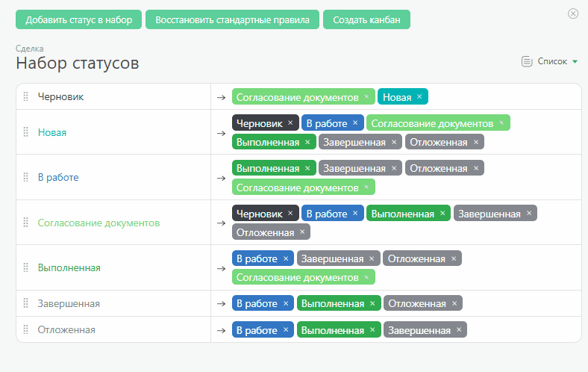588x372 pixels.
Task: Click the 'Создать канбан' button
Action: coord(366,19)
